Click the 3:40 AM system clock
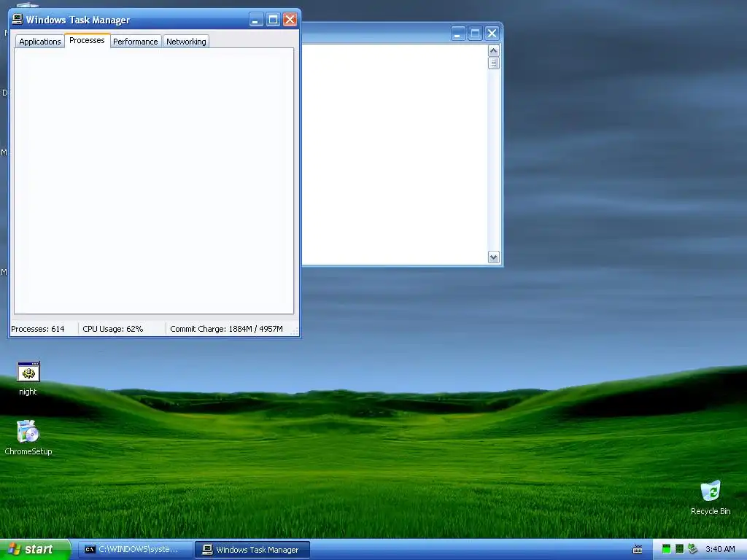The height and width of the screenshot is (560, 747). tap(720, 549)
